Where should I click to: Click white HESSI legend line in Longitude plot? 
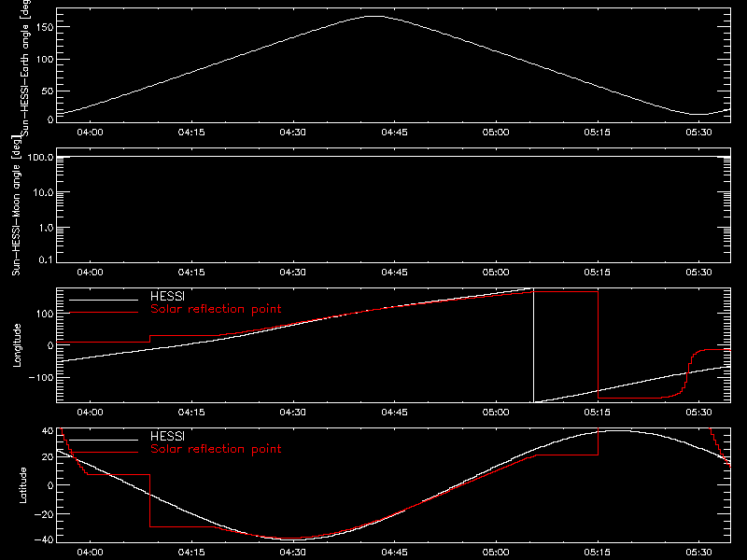[104, 300]
